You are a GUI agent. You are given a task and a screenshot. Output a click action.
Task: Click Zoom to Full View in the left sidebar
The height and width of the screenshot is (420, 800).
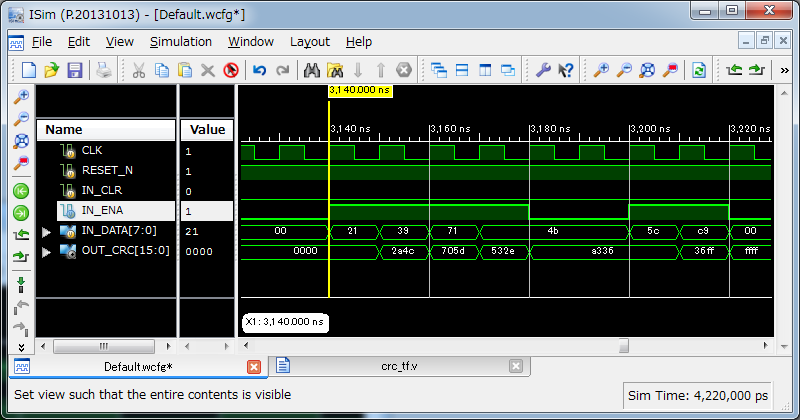click(x=21, y=141)
